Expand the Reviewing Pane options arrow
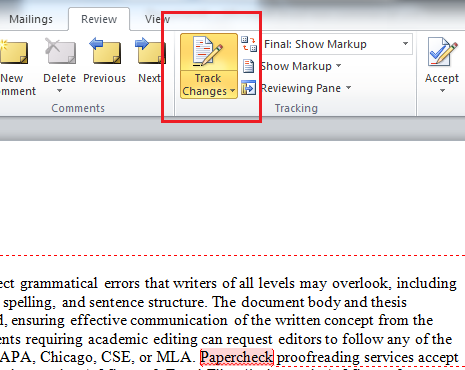Image resolution: width=465 pixels, height=370 pixels. [x=349, y=88]
